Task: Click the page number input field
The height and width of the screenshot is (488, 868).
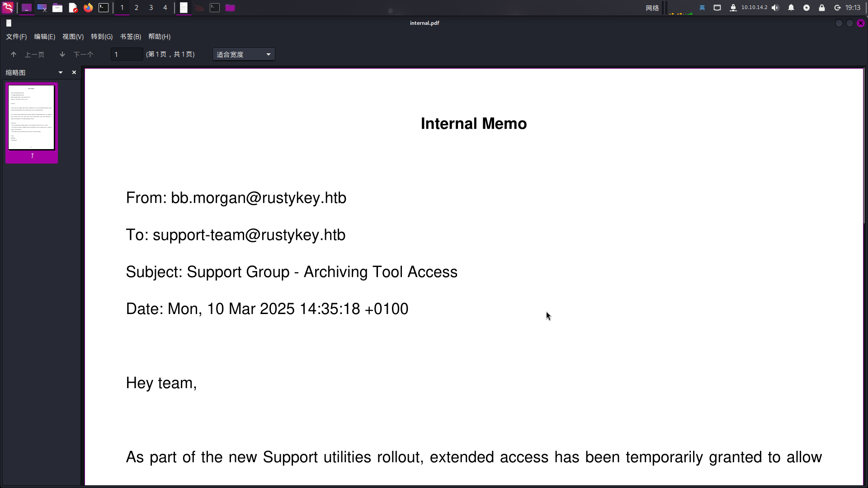Action: (x=127, y=55)
